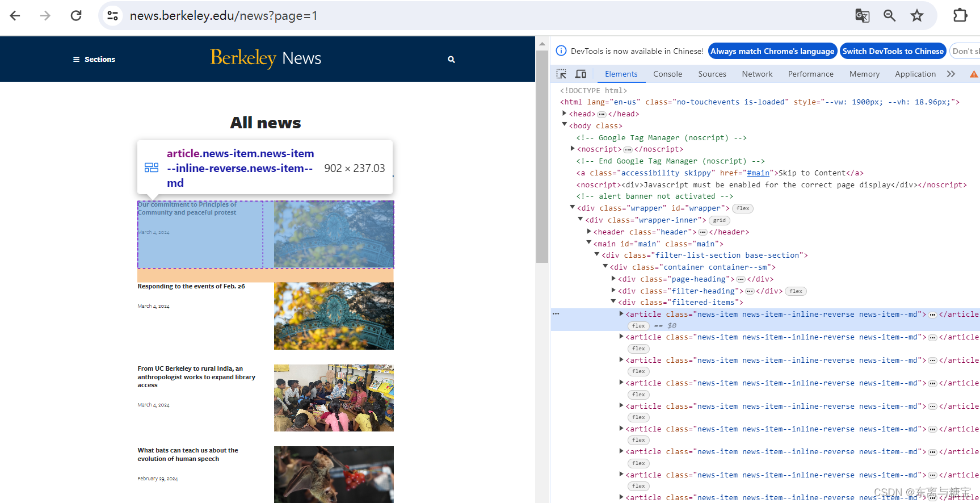Collapse the header class="header" node
This screenshot has height=503, width=980.
point(589,232)
